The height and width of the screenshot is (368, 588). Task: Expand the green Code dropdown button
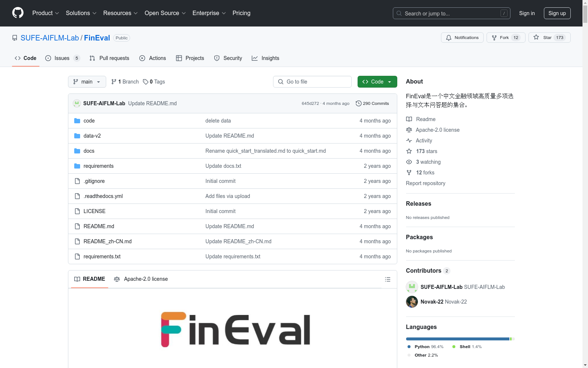click(377, 82)
